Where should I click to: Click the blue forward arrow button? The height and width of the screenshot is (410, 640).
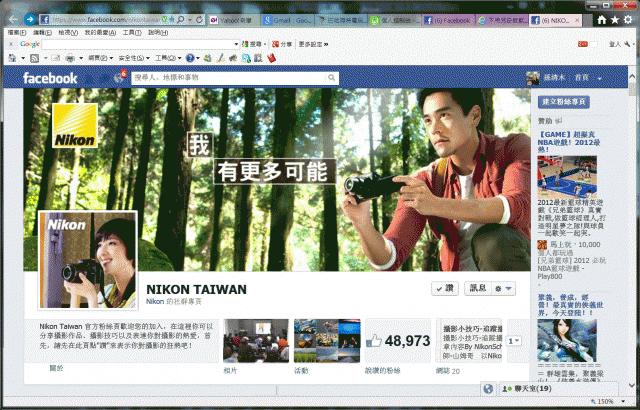(x=30, y=19)
